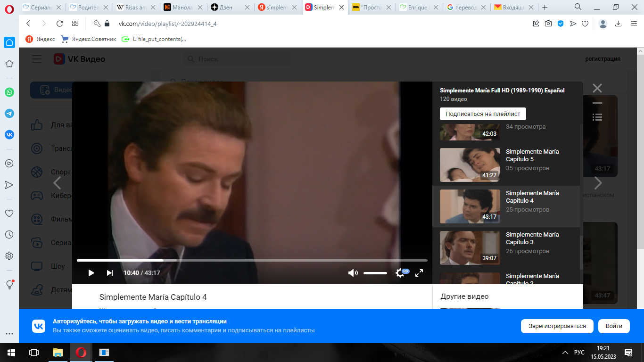
Task: Open video quality settings gear
Action: [400, 273]
